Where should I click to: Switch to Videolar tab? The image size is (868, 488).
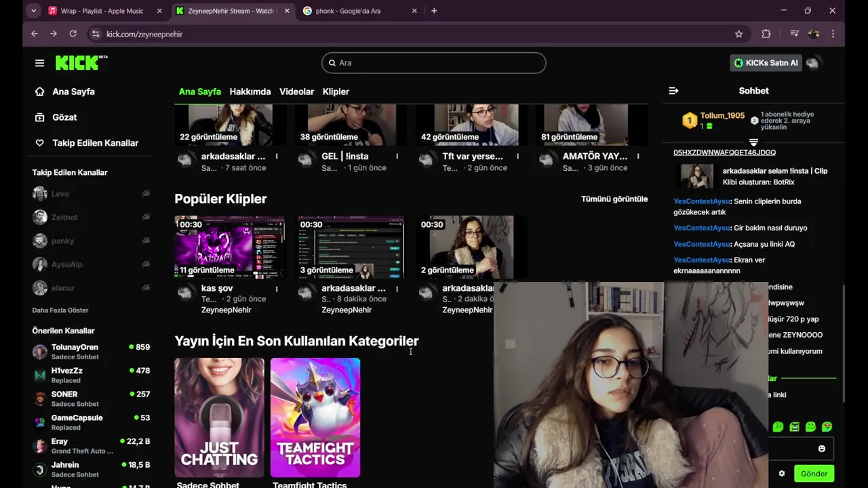click(296, 91)
